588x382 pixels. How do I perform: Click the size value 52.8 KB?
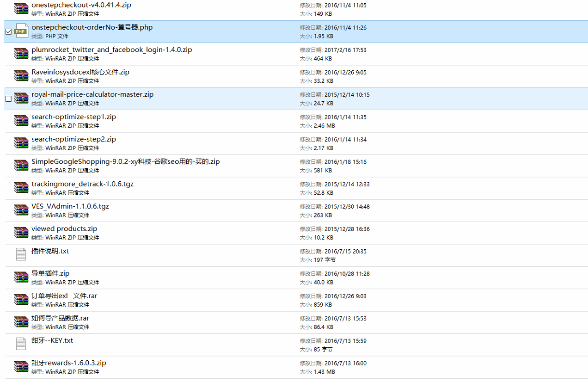point(324,193)
